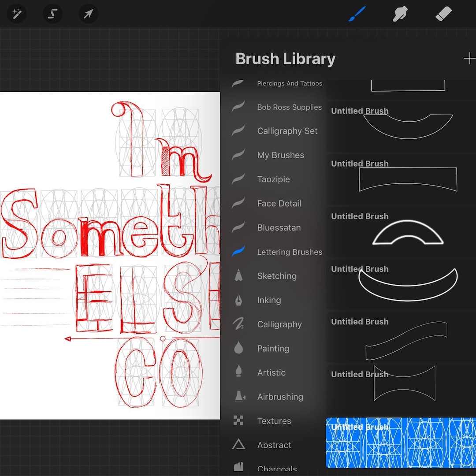Viewport: 476px width, 476px height.
Task: Open the Sketching brush set icon
Action: click(238, 275)
